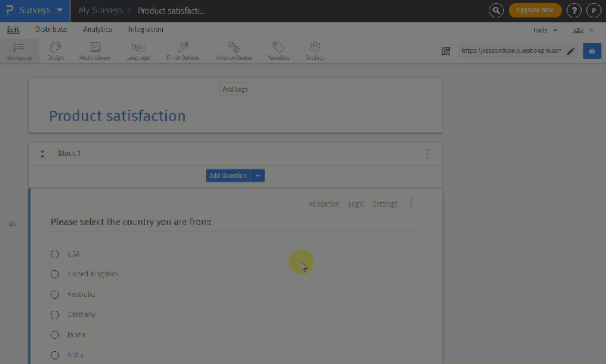This screenshot has height=364, width=606.
Task: Open the survey Settings gear in toolbar
Action: [x=314, y=51]
